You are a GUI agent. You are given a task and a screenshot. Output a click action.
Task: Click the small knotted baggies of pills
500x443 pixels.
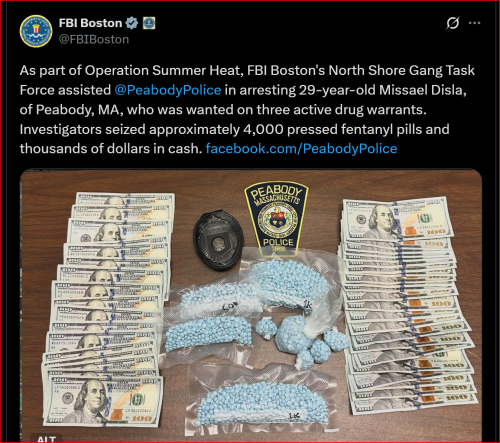pyautogui.click(x=305, y=340)
